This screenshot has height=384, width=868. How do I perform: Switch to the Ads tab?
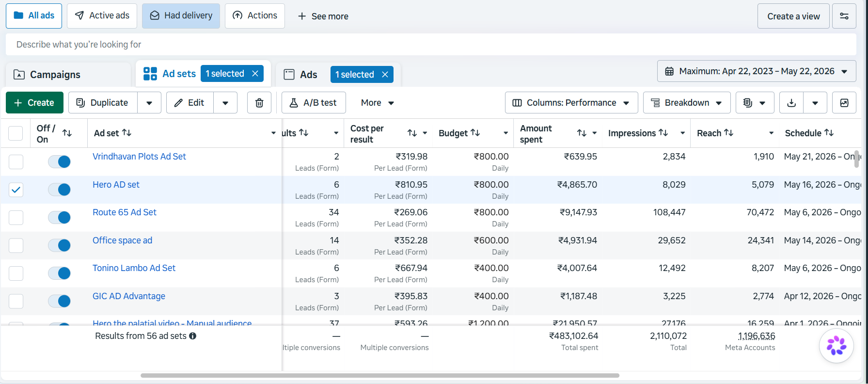[300, 75]
